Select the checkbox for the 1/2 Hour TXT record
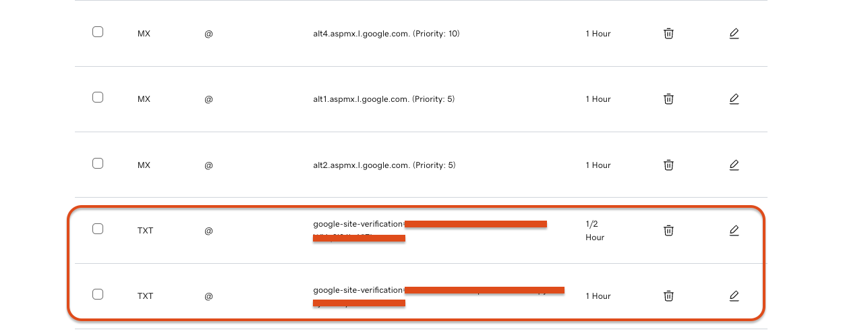The width and height of the screenshot is (868, 336). click(98, 229)
